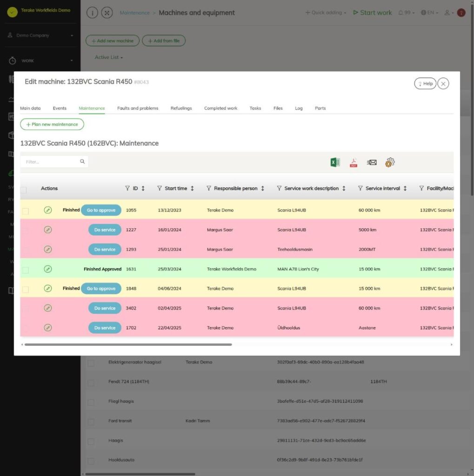Filter the ID column
This screenshot has width=474, height=476.
[127, 188]
